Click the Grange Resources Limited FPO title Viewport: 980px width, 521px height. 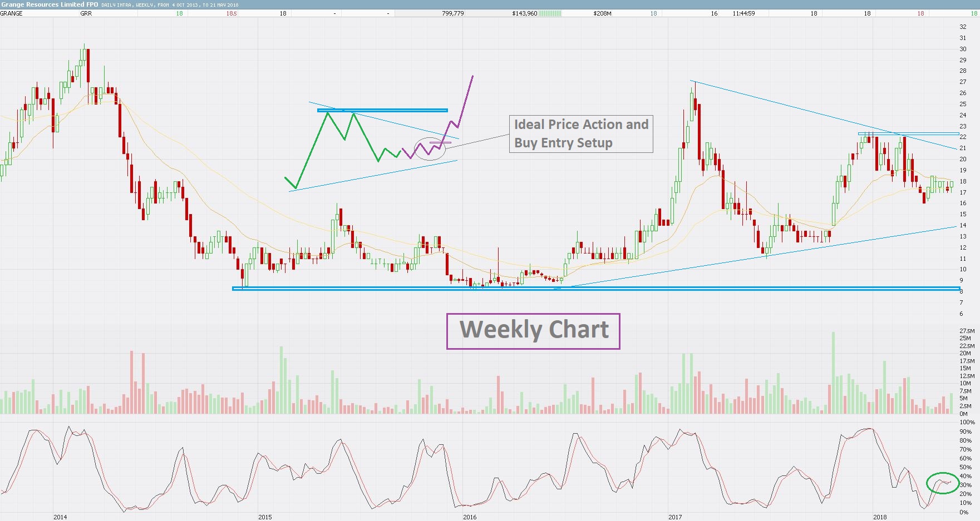(50, 4)
